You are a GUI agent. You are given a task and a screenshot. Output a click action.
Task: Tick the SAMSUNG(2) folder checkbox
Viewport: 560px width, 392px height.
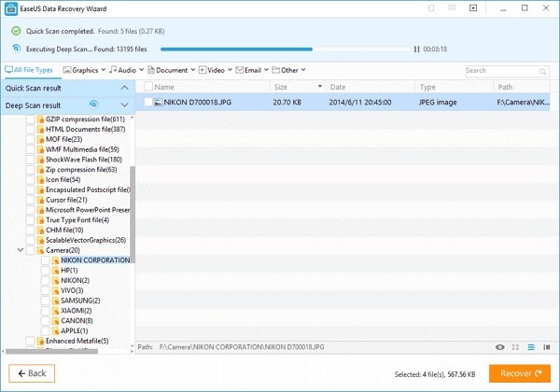(44, 301)
